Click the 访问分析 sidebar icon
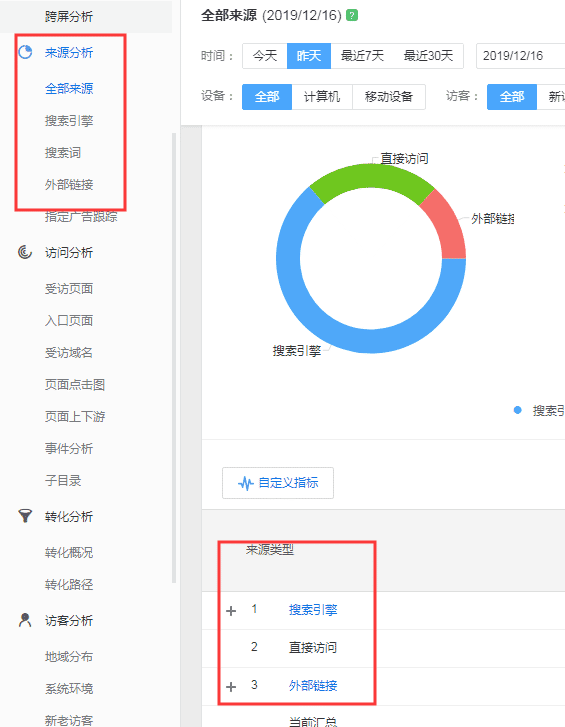The width and height of the screenshot is (565, 727). 25,252
